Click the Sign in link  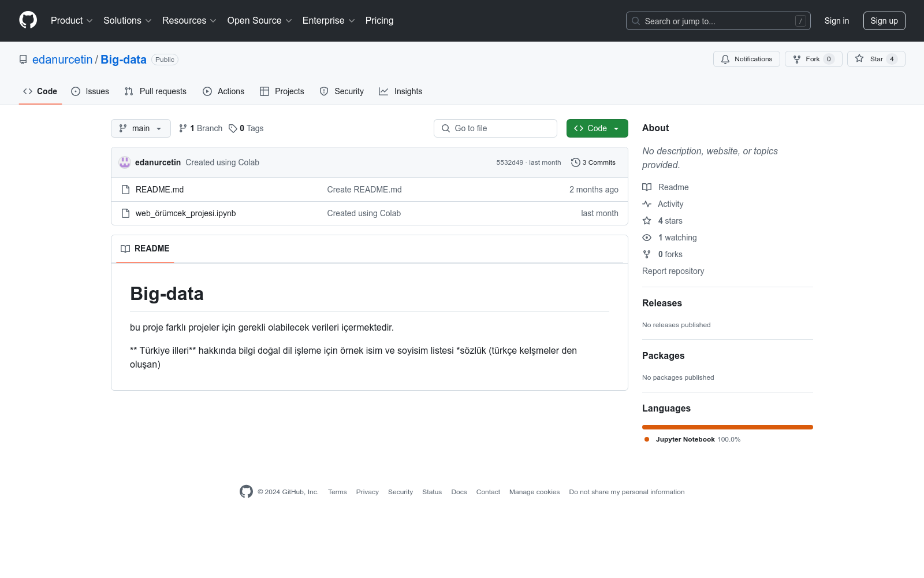pos(837,21)
